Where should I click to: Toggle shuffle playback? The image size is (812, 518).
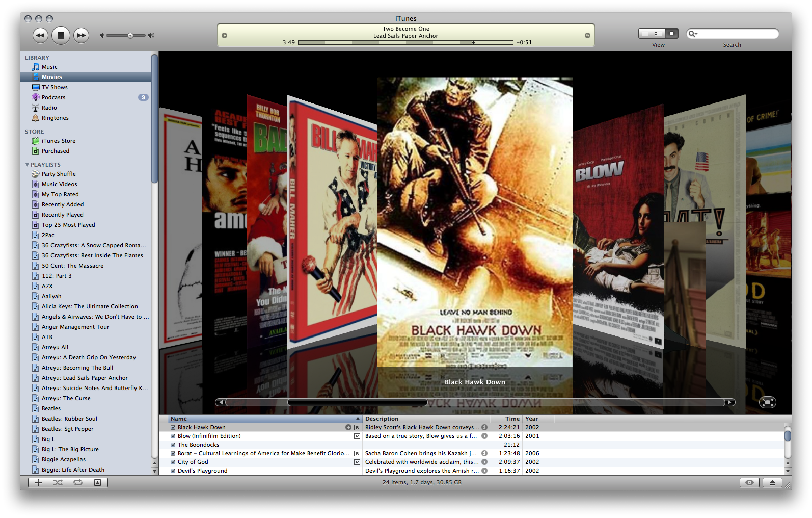point(58,482)
